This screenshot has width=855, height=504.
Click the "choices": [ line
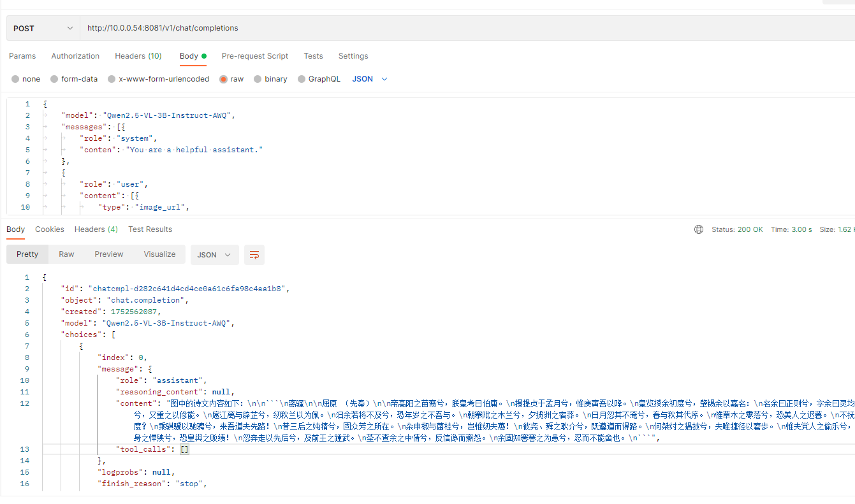click(88, 335)
